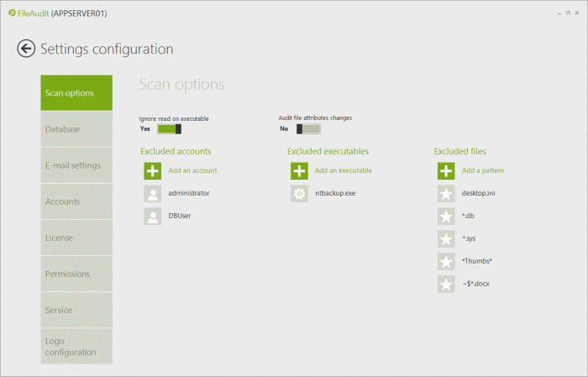Toggle Ignore read on executable switch

click(169, 129)
